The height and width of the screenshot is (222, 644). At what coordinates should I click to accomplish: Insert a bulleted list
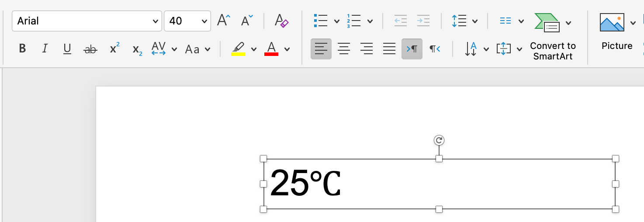click(x=321, y=21)
